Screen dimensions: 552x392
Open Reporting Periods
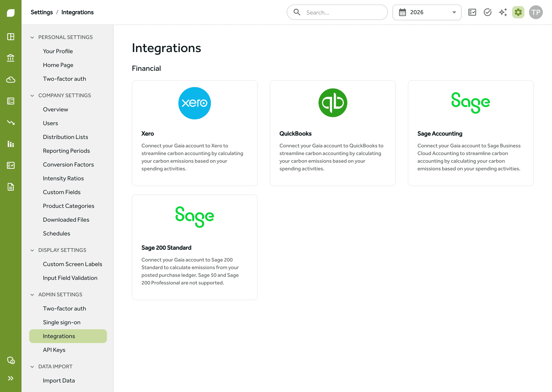[x=66, y=151]
